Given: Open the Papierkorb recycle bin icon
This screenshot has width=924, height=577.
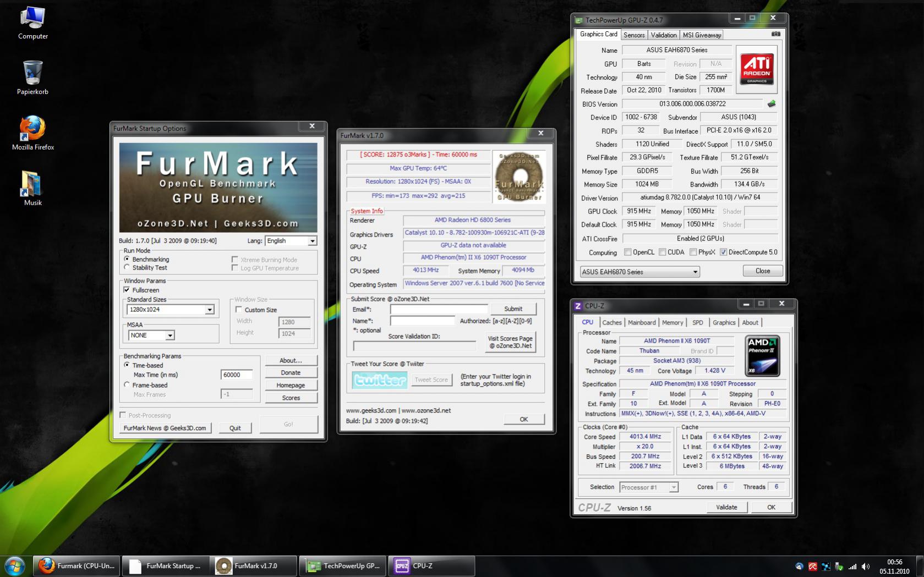Looking at the screenshot, I should 32,78.
